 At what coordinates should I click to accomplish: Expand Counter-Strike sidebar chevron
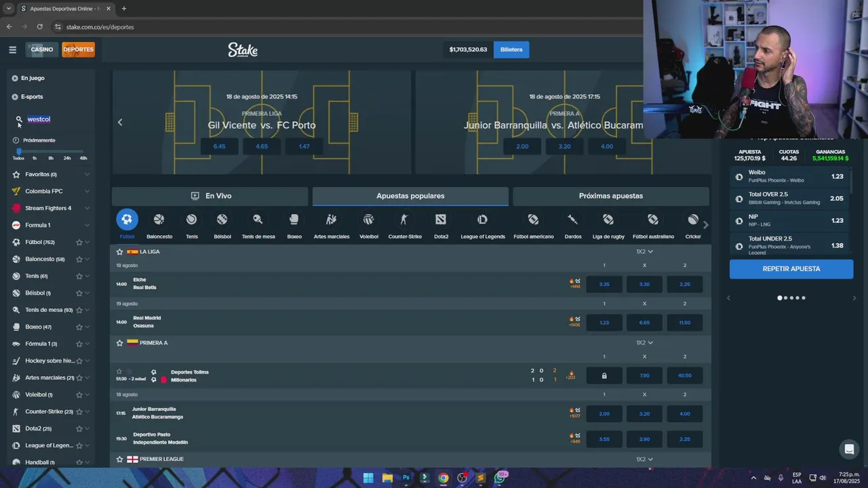click(87, 411)
